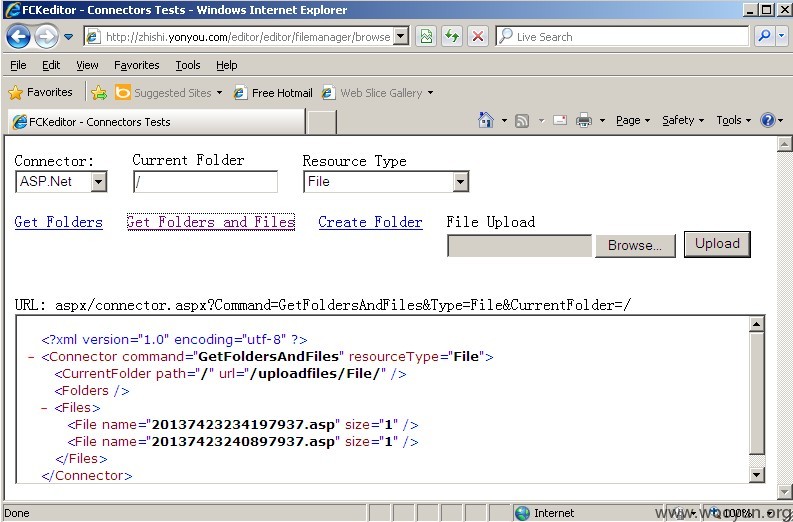793x522 pixels.
Task: Click the Read Mail envelope icon
Action: [560, 120]
